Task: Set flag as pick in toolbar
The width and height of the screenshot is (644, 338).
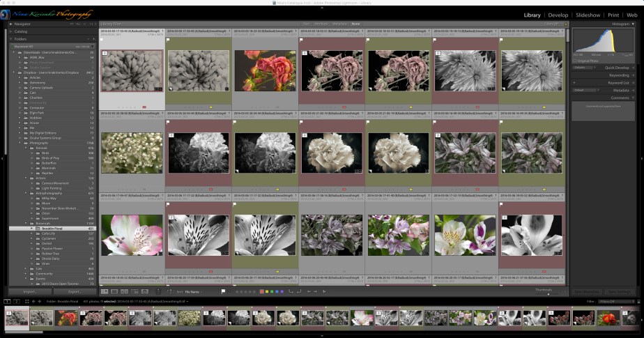Action: pos(223,291)
